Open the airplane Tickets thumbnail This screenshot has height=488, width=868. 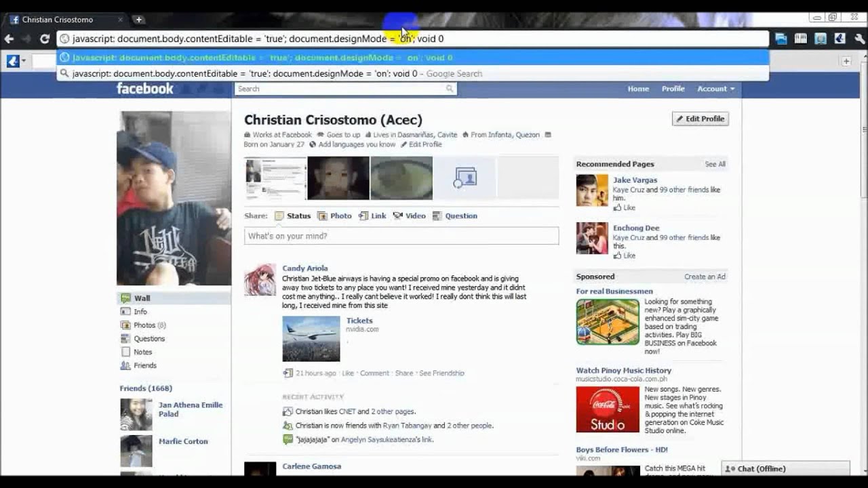pyautogui.click(x=311, y=339)
